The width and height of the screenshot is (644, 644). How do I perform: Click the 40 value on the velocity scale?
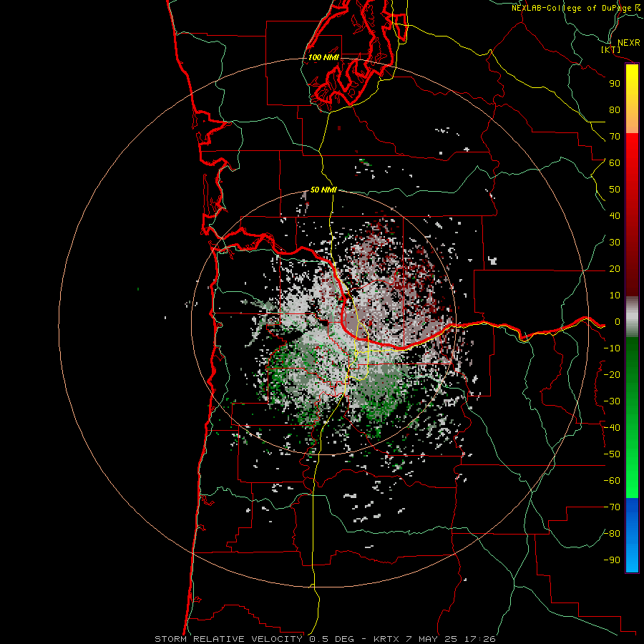pos(615,215)
